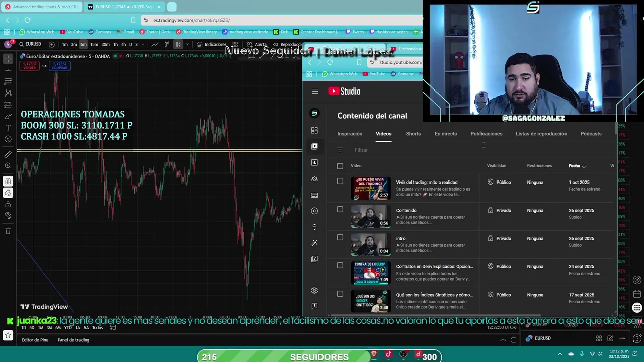
Task: Toggle hide all drawings eye icon
Action: click(8, 216)
